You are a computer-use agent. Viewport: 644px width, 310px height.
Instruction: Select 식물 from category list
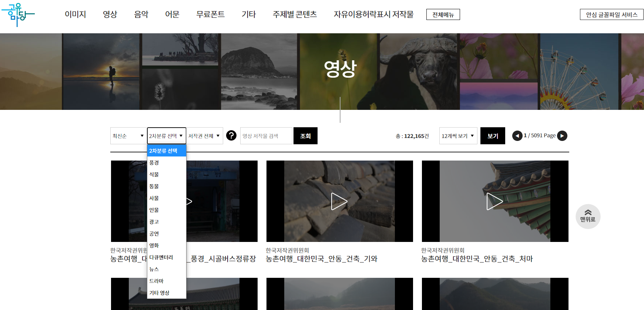pos(167,174)
